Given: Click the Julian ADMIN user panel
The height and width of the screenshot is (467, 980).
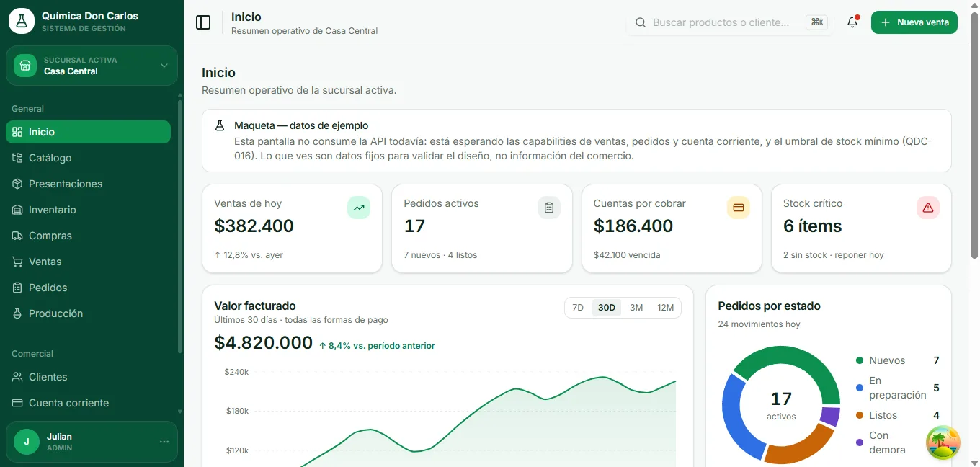Looking at the screenshot, I should pyautogui.click(x=92, y=442).
